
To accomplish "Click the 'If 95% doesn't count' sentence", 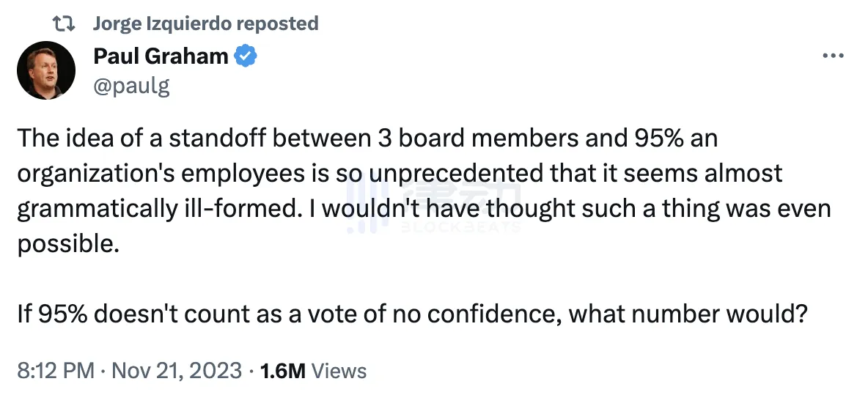I will [411, 315].
